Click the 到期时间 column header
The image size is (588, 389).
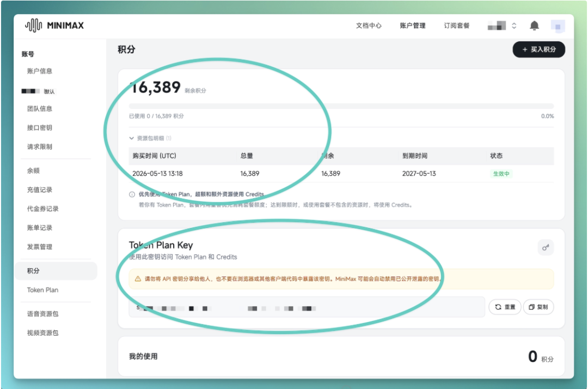click(415, 156)
